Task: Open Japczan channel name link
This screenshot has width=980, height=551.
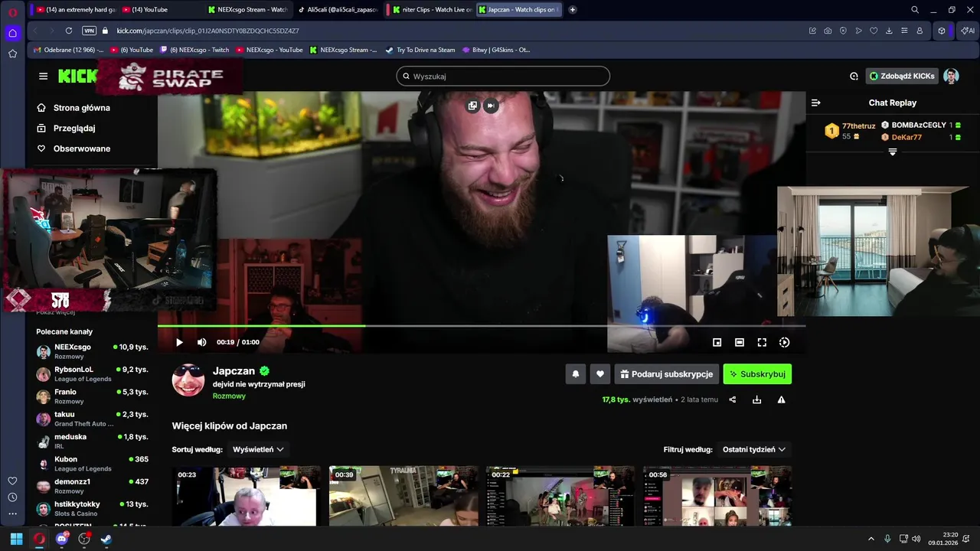Action: pos(234,371)
